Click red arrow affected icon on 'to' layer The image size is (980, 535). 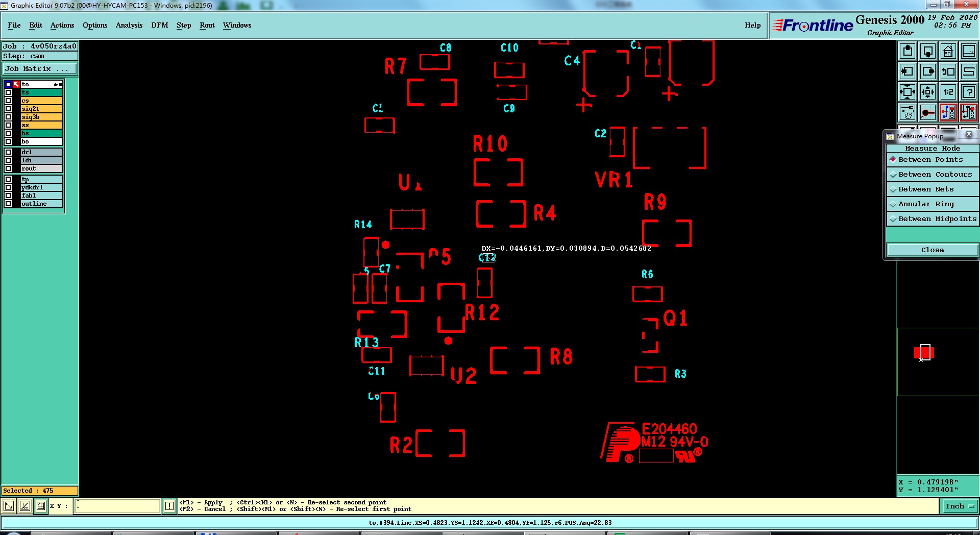16,84
